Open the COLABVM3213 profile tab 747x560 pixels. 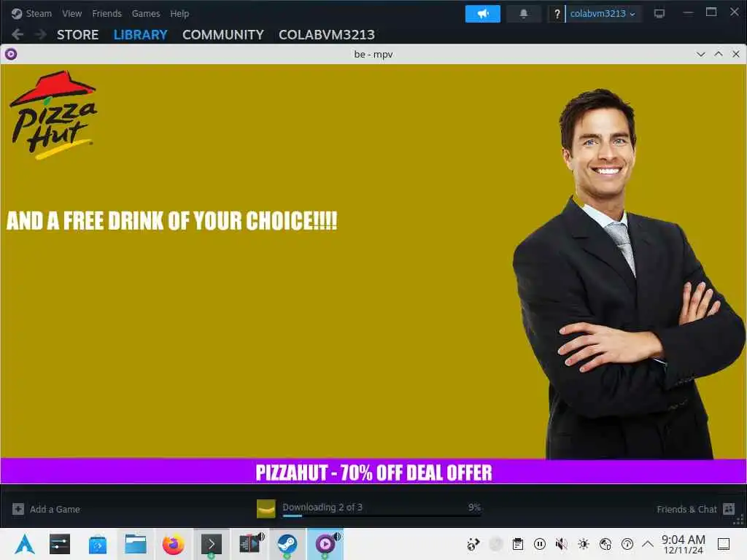[x=327, y=35]
